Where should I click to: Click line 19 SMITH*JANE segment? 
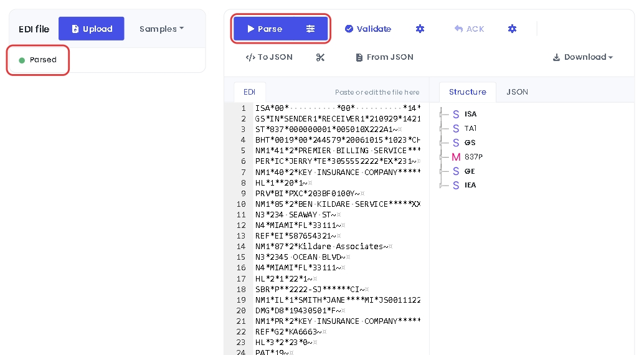tap(338, 300)
